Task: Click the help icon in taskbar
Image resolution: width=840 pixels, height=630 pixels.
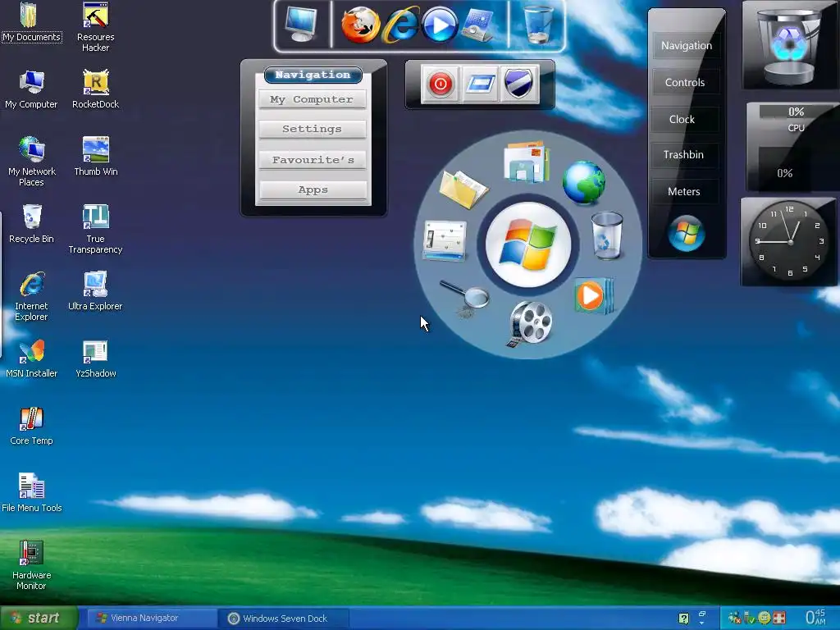Action: click(x=683, y=619)
